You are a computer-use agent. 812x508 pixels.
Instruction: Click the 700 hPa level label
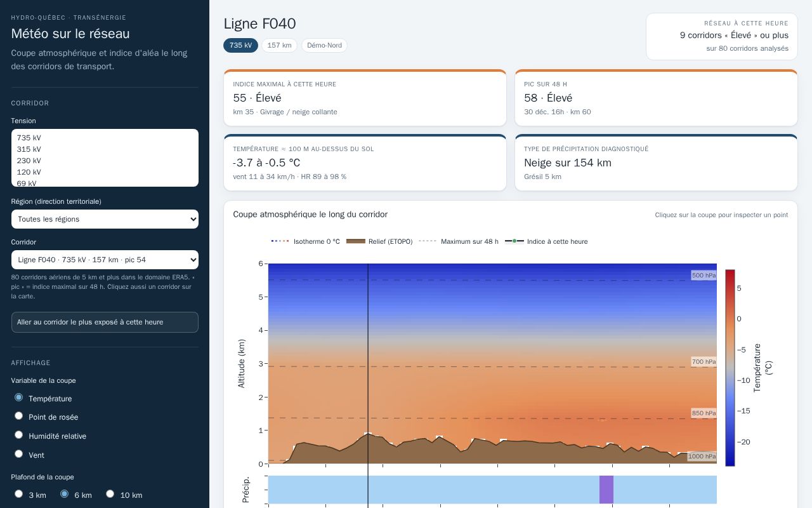pos(704,361)
